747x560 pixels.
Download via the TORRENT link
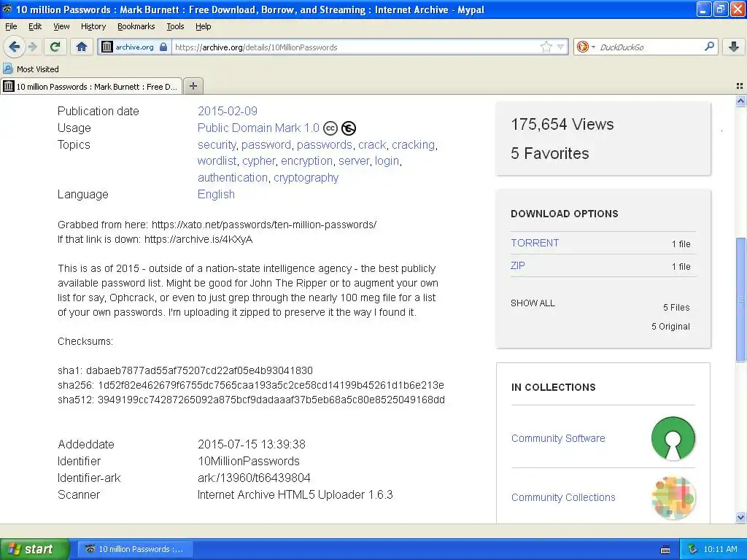pyautogui.click(x=535, y=243)
